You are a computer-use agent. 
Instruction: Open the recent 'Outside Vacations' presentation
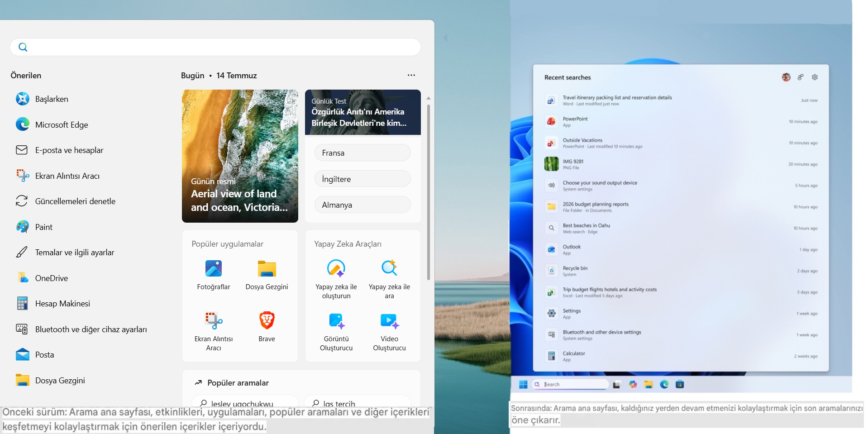click(x=681, y=143)
